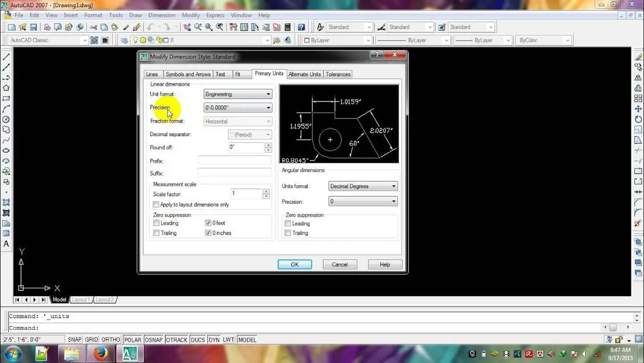This screenshot has height=363, width=644.
Task: Toggle ORTHO mode in status bar
Action: [x=110, y=340]
